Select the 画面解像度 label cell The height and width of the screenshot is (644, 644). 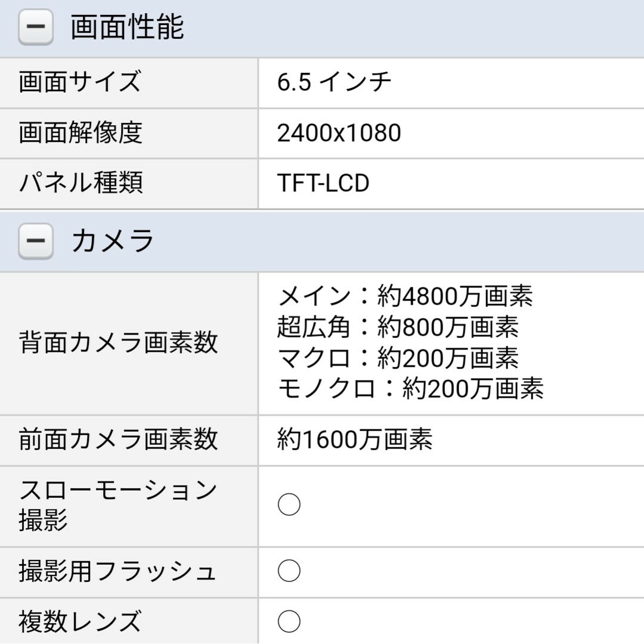click(129, 133)
